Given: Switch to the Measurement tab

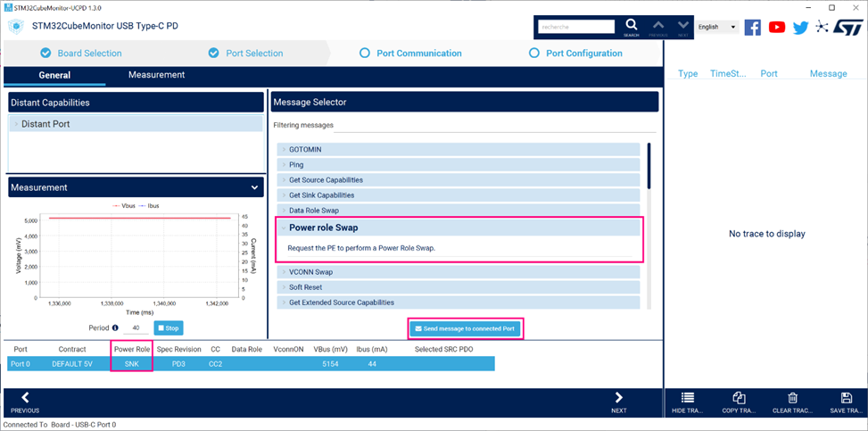Looking at the screenshot, I should tap(157, 75).
